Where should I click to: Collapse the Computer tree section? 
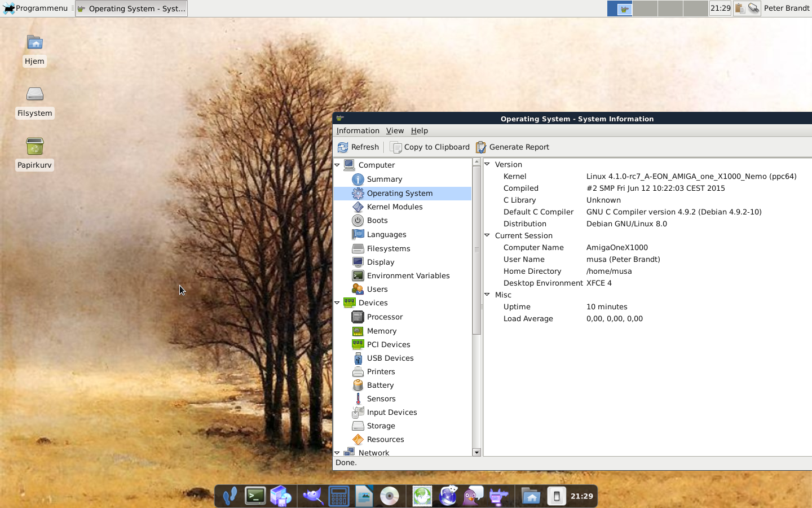pos(337,165)
